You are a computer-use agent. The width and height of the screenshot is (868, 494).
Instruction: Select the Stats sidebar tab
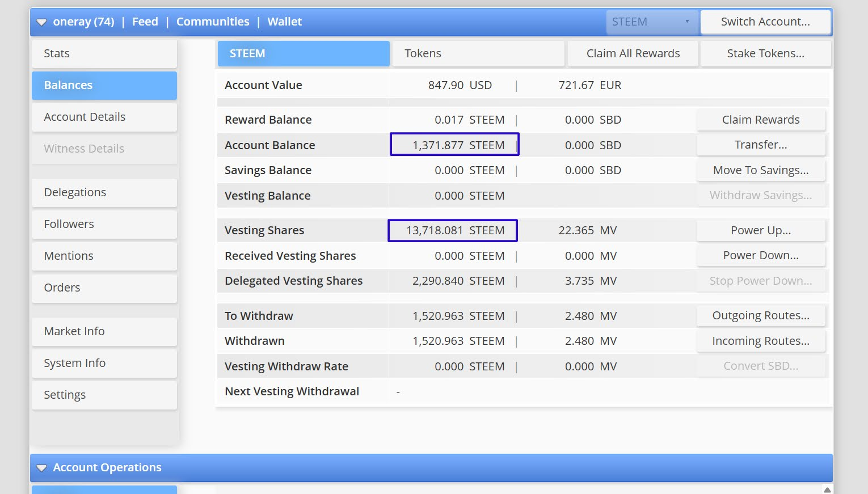[104, 54]
